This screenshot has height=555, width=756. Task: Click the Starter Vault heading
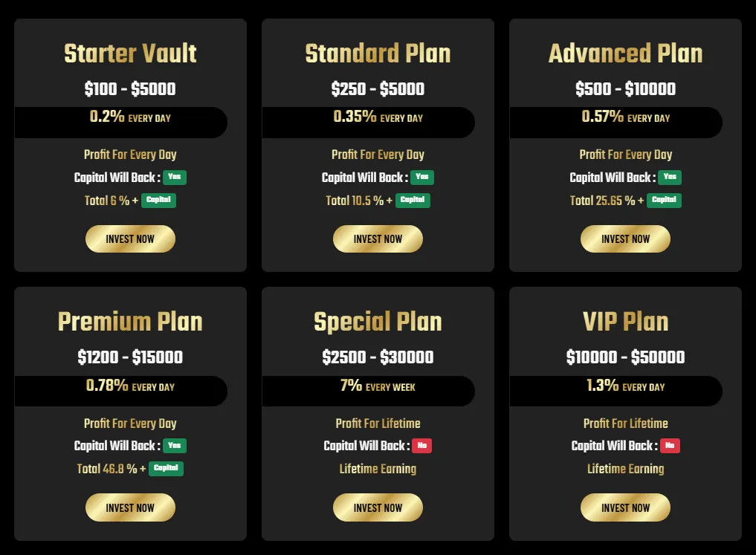[x=130, y=53]
